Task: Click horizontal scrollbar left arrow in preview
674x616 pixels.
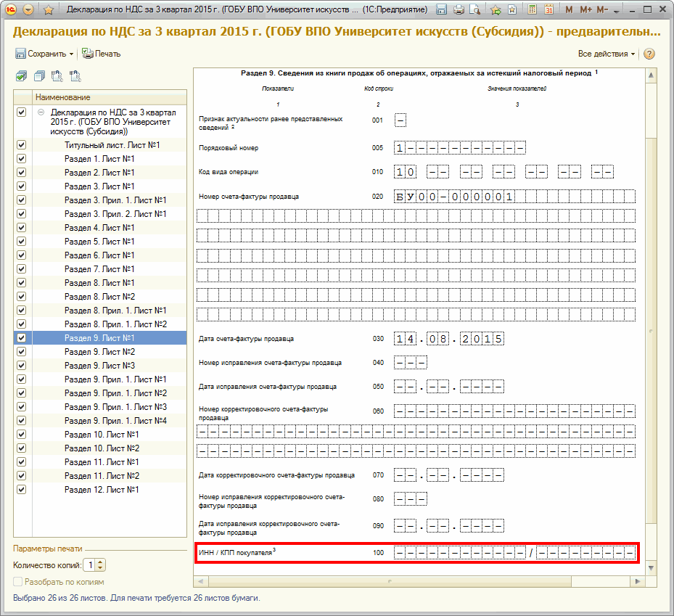Action: [201, 581]
